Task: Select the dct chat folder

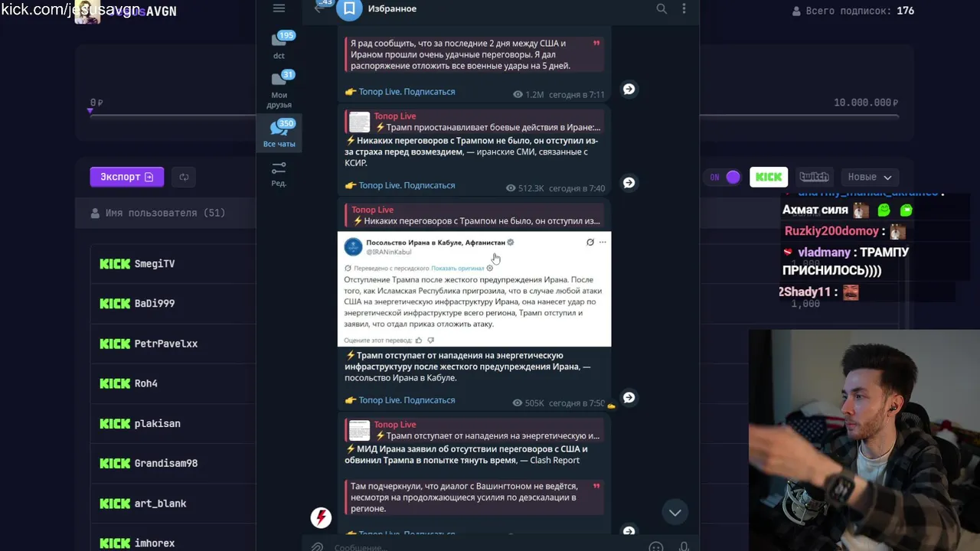Action: click(279, 46)
